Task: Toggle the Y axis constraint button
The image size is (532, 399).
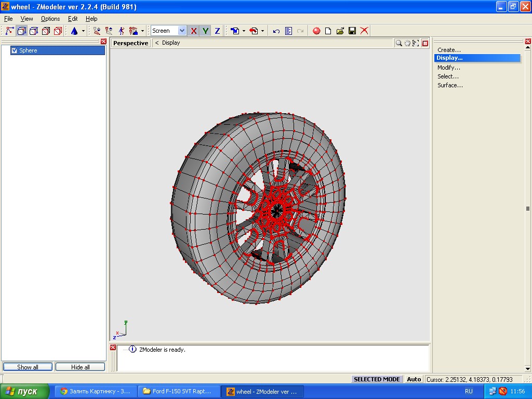Action: [x=206, y=31]
